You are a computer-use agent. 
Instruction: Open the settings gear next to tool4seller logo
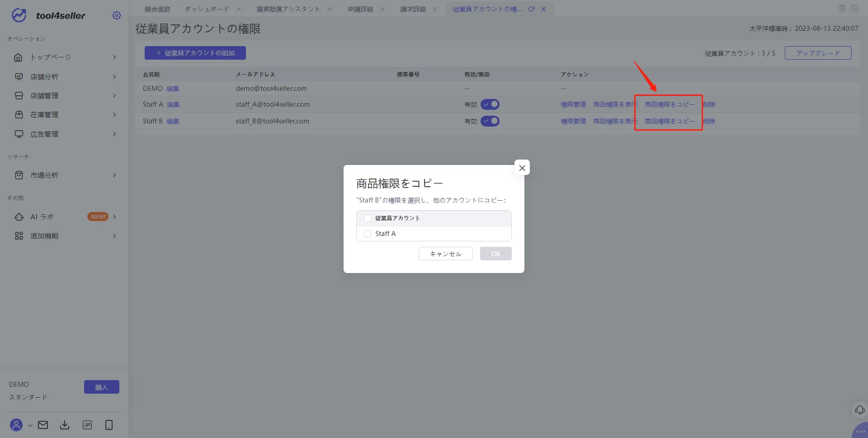[117, 15]
